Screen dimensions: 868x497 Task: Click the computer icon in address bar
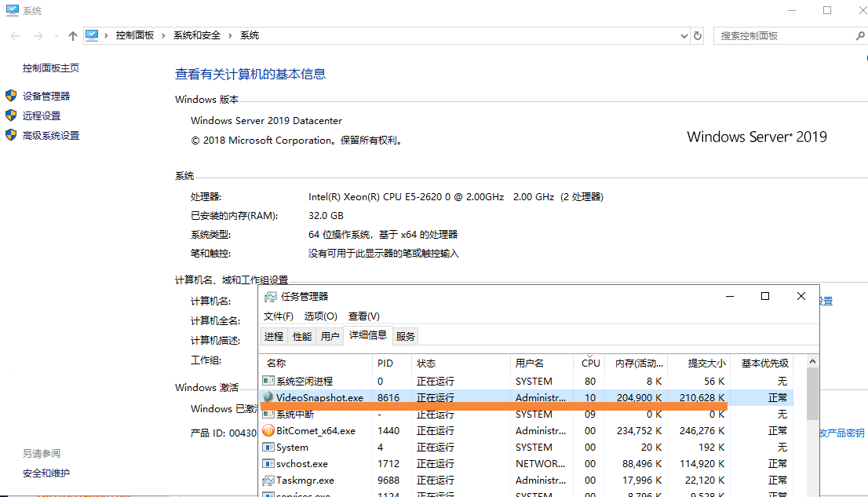92,35
